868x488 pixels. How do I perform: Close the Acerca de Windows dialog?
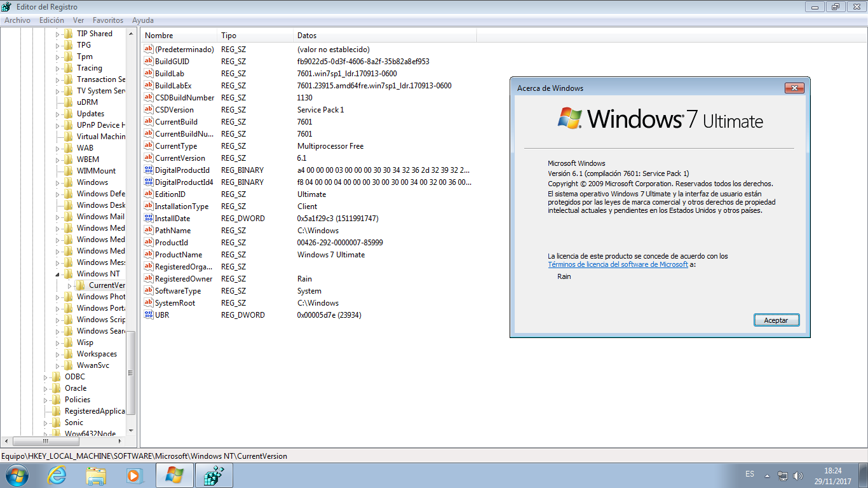click(x=794, y=88)
